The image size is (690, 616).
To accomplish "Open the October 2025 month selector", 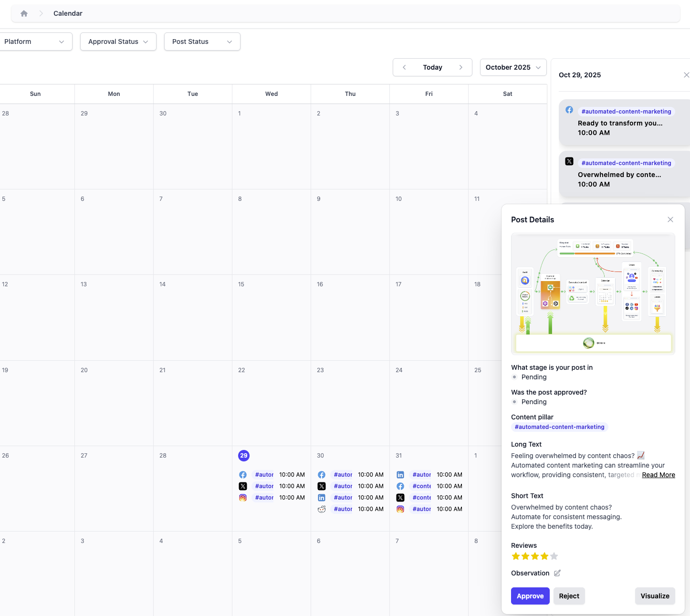I will [512, 67].
